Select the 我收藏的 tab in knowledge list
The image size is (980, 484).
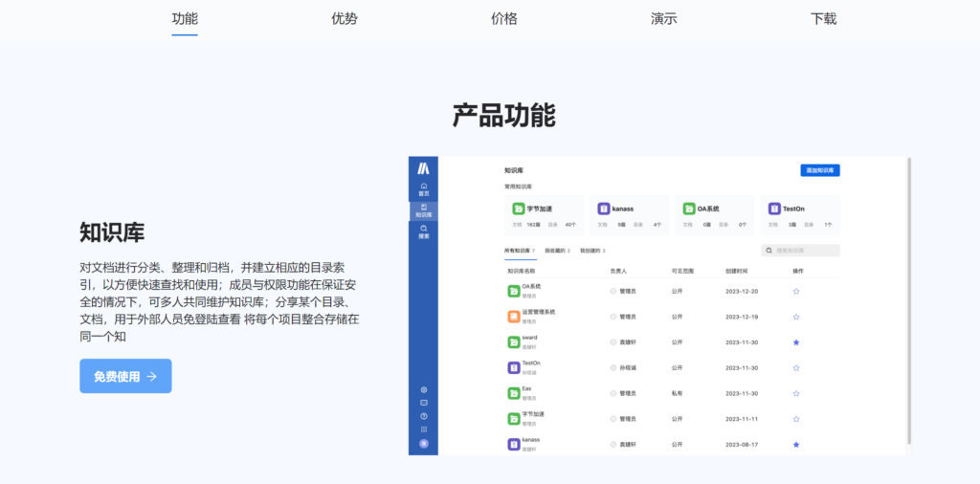tap(557, 251)
